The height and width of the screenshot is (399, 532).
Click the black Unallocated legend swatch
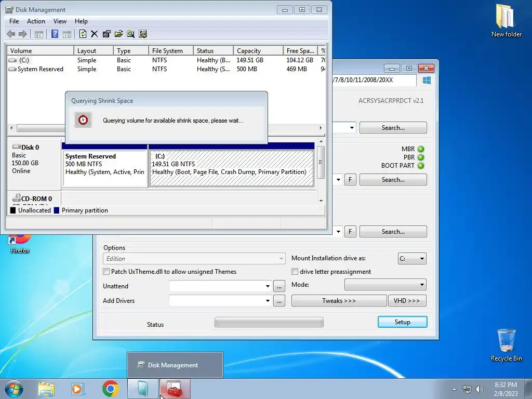point(13,210)
